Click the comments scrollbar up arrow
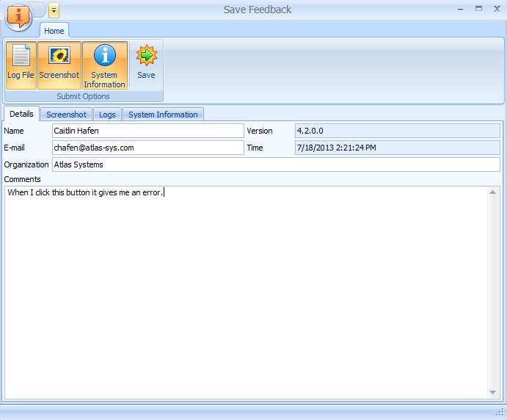Screen dimensions: 507x420 point(494,192)
